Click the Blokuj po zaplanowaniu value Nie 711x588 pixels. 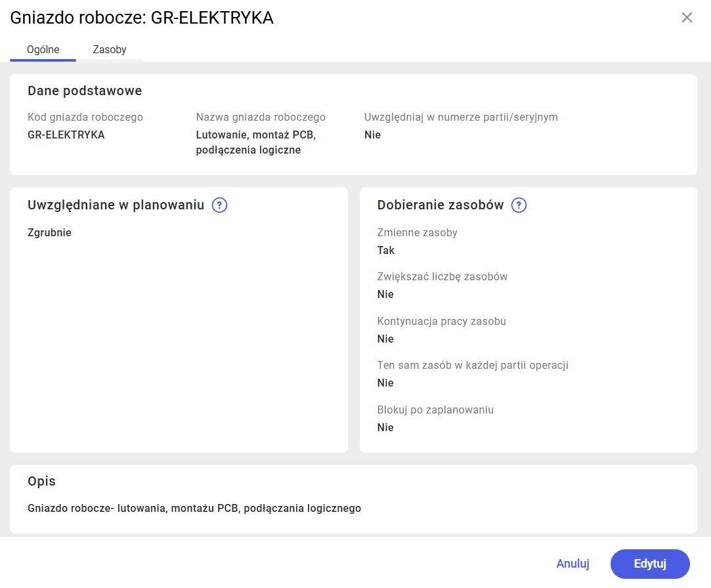[x=385, y=427]
